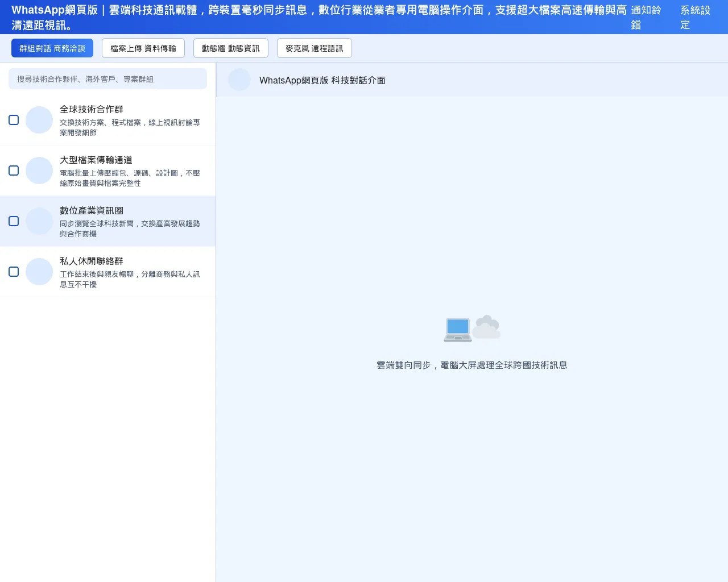Open the 全球技術合作群 conversation title
Viewport: 728px width, 582px height.
point(92,109)
